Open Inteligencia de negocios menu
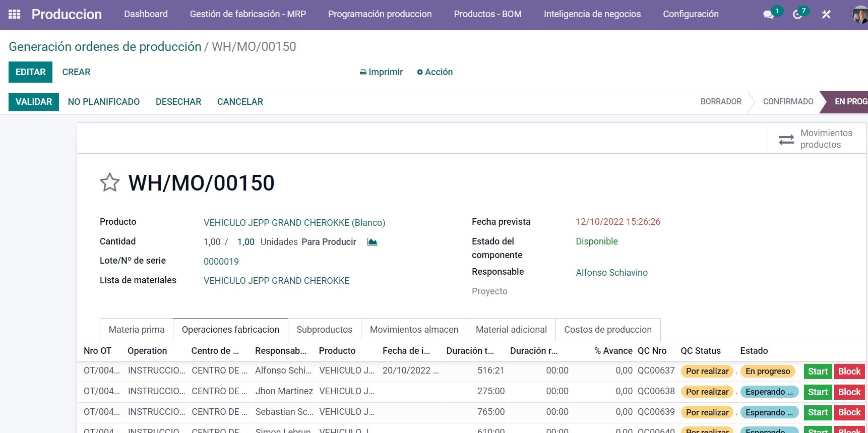Viewport: 868px width, 433px height. pyautogui.click(x=592, y=14)
